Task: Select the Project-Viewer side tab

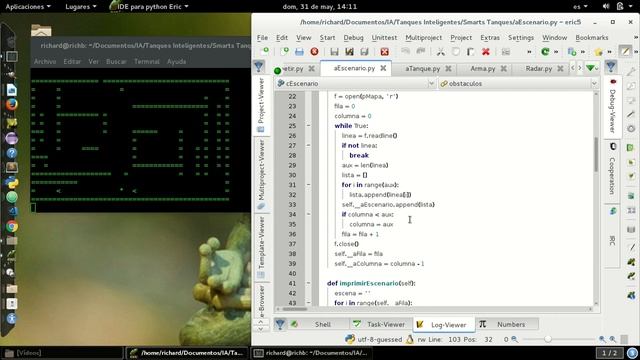Action: 261,105
